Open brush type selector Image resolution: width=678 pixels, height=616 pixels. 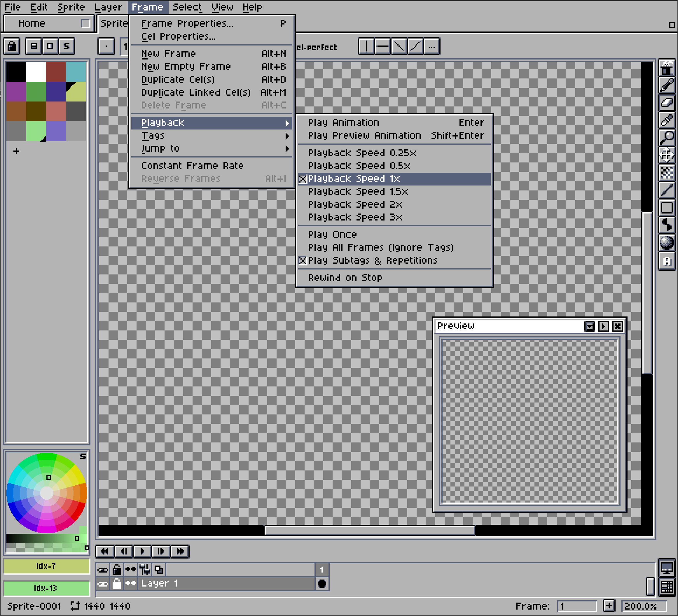(x=106, y=46)
